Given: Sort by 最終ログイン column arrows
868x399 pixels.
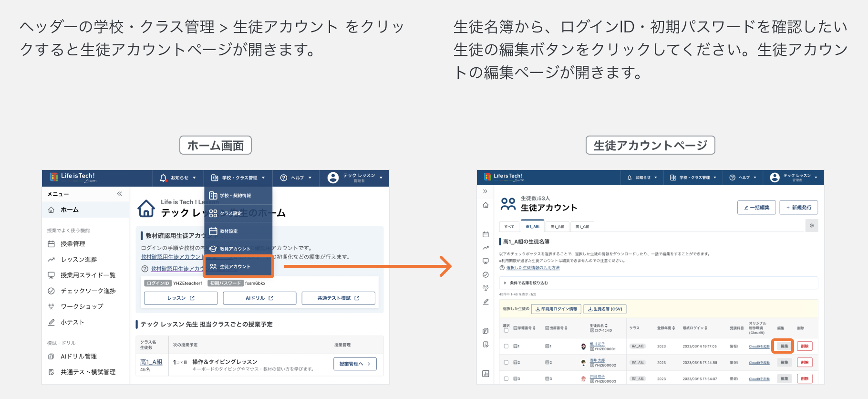Looking at the screenshot, I should (x=706, y=328).
